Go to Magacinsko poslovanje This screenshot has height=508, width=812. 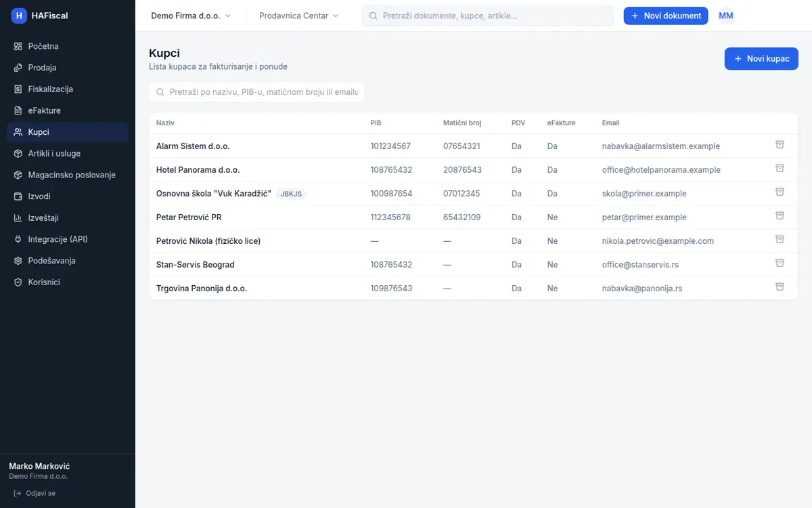point(68,175)
